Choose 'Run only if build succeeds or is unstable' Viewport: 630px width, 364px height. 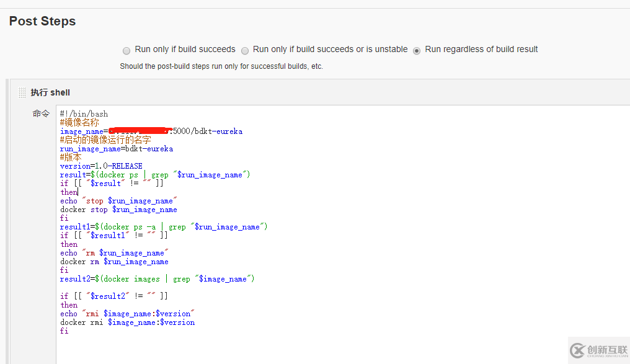[245, 50]
